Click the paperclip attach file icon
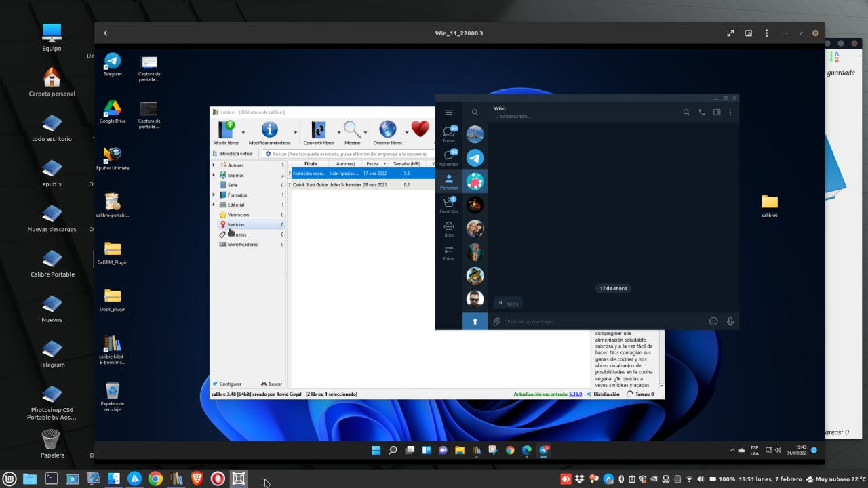868x488 pixels. (x=496, y=321)
